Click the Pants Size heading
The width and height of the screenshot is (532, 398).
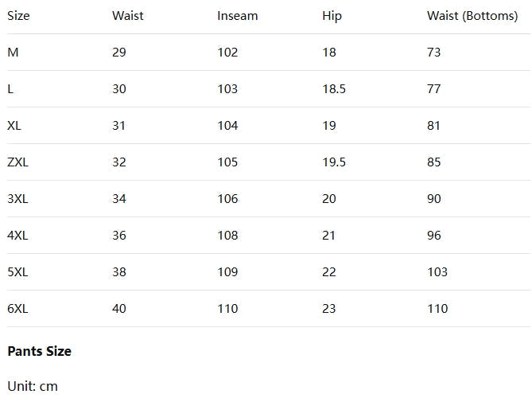(x=39, y=351)
